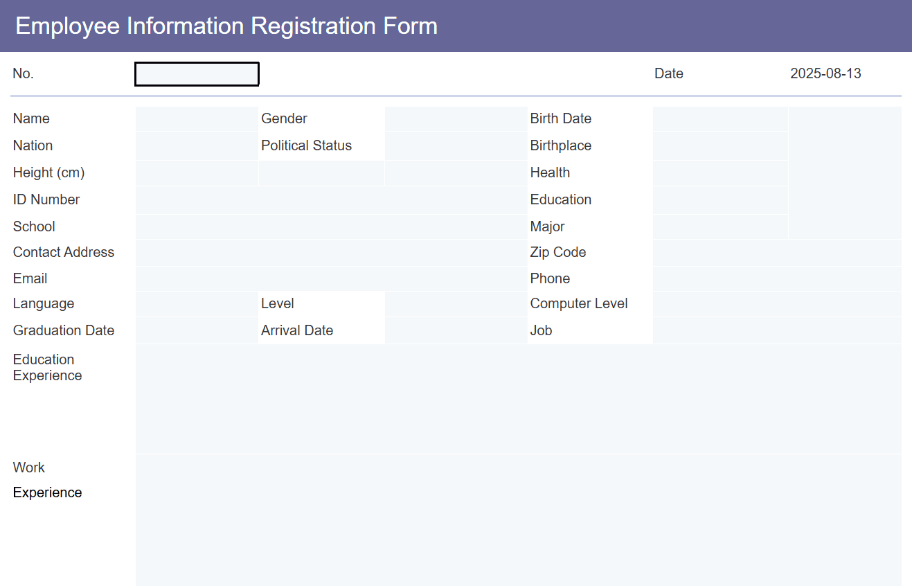Click the ID Number input field
The height and width of the screenshot is (588, 912).
pyautogui.click(x=331, y=200)
